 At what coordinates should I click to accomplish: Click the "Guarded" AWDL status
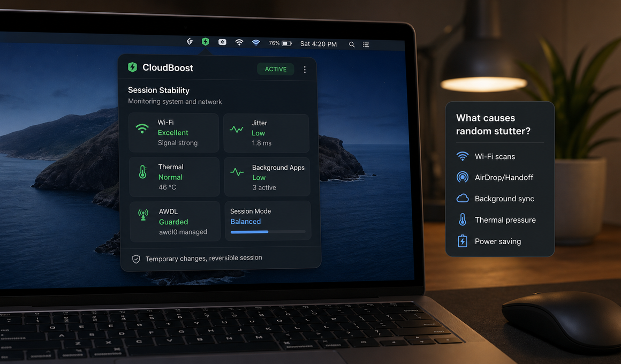(x=173, y=222)
